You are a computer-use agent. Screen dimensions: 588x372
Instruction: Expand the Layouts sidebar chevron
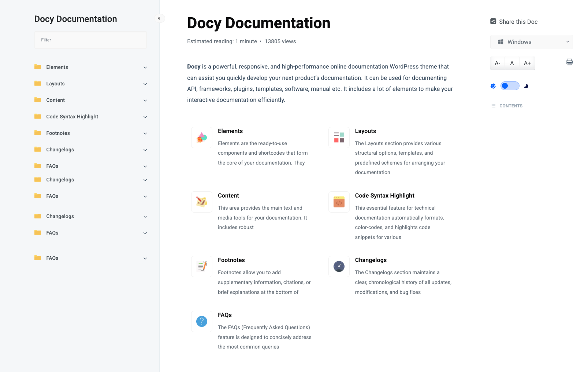tap(145, 84)
